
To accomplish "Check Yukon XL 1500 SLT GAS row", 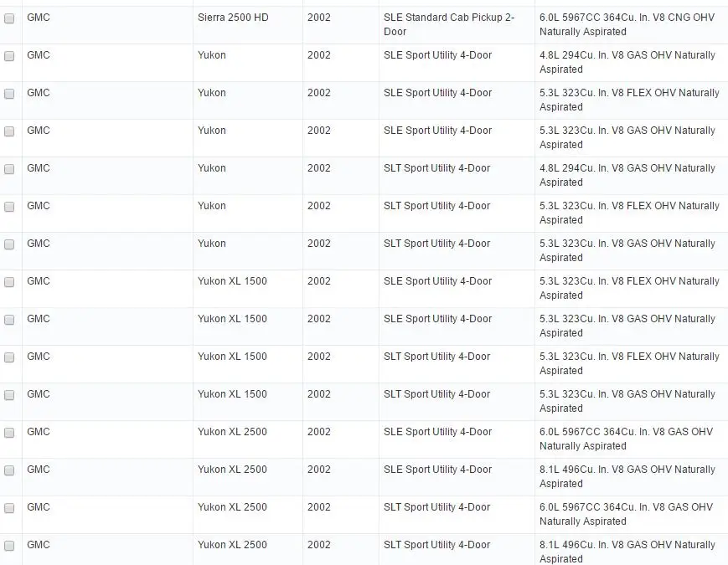I will pos(9,395).
